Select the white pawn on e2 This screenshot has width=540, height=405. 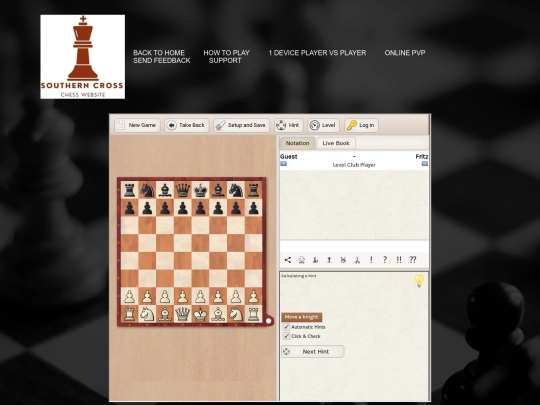click(x=200, y=297)
